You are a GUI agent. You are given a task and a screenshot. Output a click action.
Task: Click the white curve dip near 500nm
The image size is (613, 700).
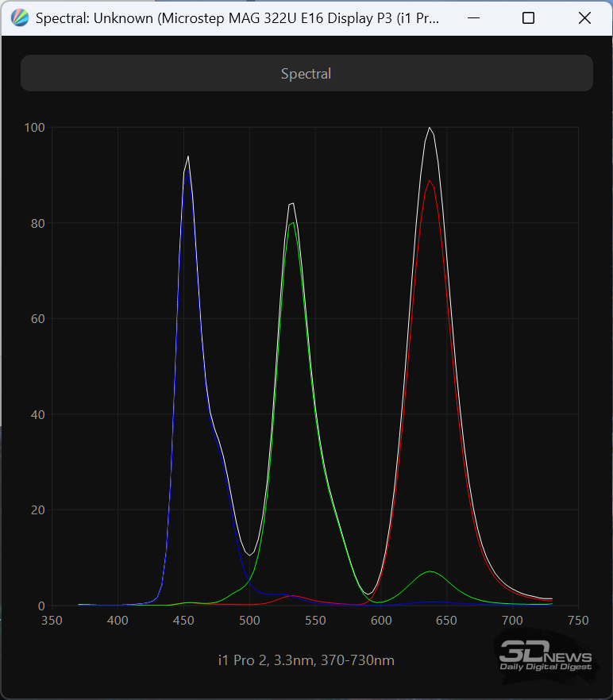250,555
